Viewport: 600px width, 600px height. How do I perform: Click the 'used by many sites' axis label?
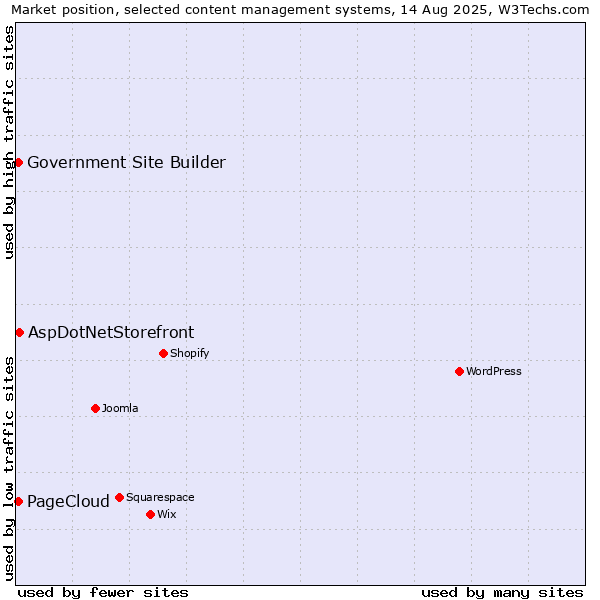502,593
